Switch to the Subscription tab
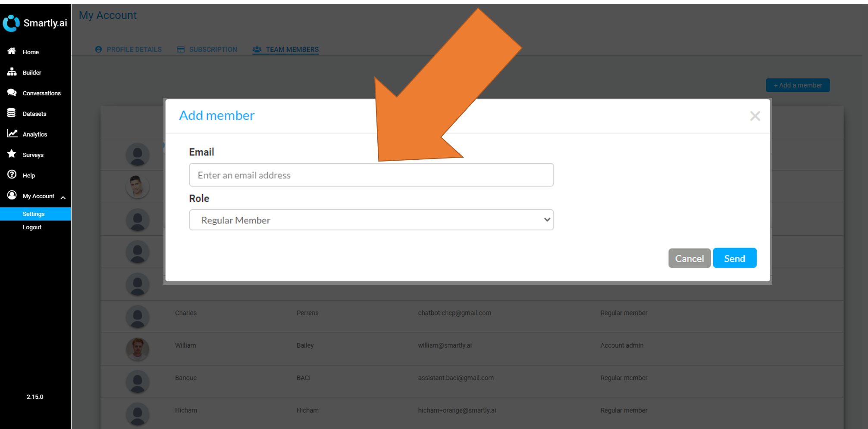Screen dimensions: 868x429 [207, 50]
